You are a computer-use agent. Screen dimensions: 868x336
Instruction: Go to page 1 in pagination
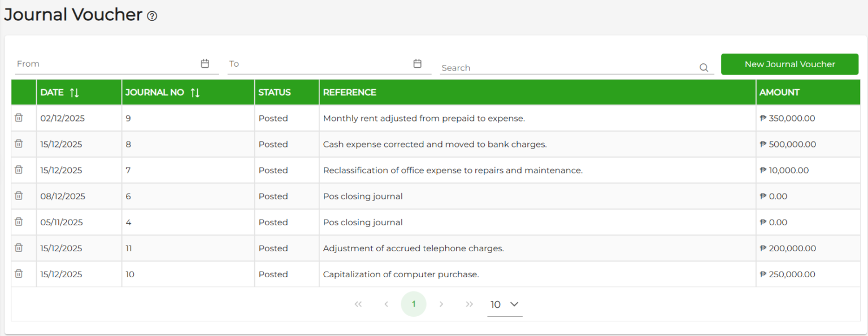click(414, 304)
